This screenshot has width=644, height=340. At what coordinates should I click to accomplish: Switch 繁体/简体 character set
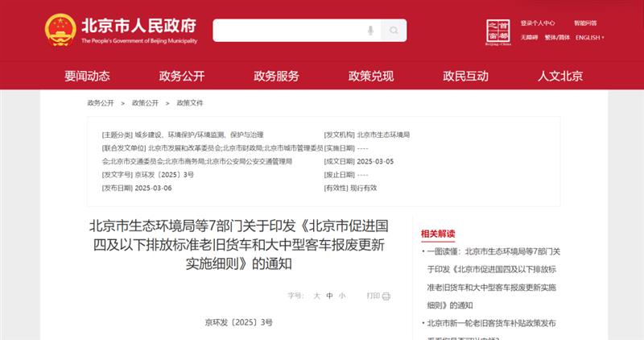557,37
